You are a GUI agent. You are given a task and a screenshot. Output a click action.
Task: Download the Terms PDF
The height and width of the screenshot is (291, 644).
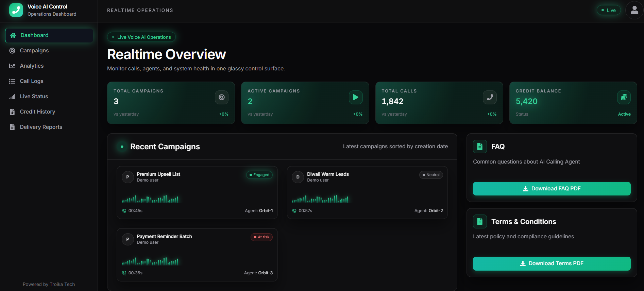click(551, 263)
